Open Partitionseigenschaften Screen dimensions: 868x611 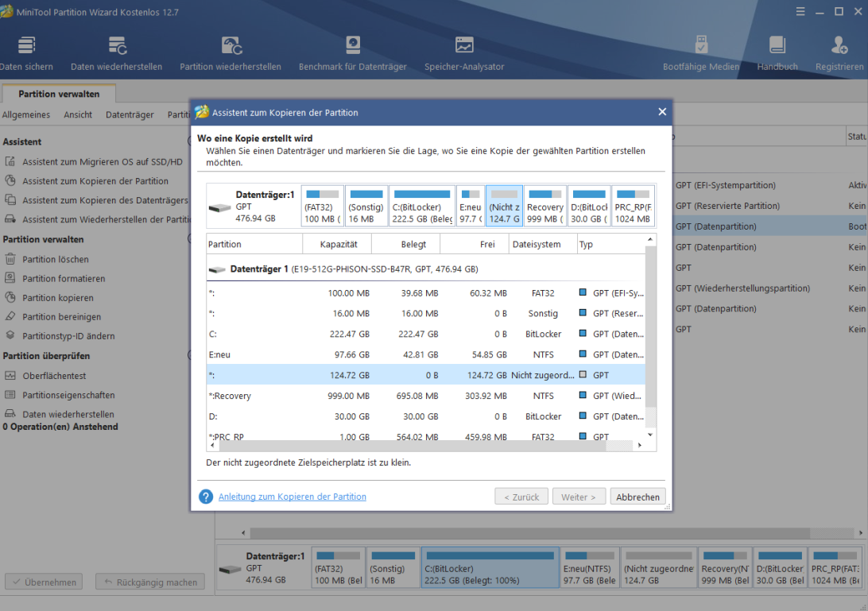tap(68, 395)
